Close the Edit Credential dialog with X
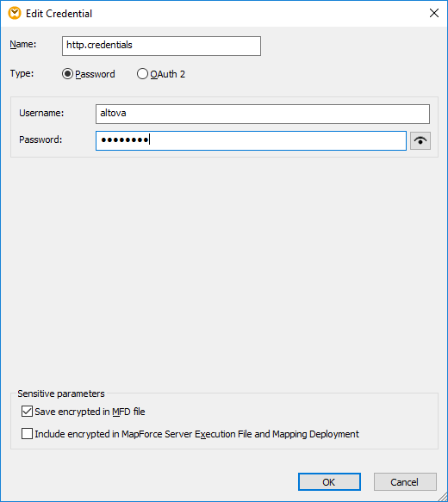Screen dimensions: 448x502 point(434,13)
